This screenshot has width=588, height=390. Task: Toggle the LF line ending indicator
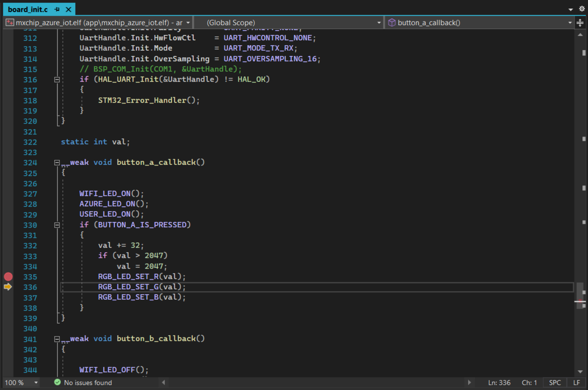(x=576, y=382)
